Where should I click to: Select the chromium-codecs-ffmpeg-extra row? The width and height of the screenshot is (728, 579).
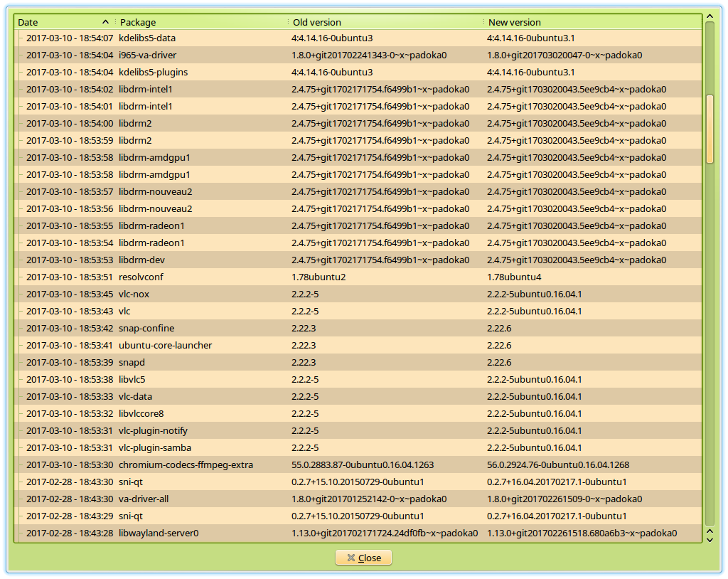(186, 464)
